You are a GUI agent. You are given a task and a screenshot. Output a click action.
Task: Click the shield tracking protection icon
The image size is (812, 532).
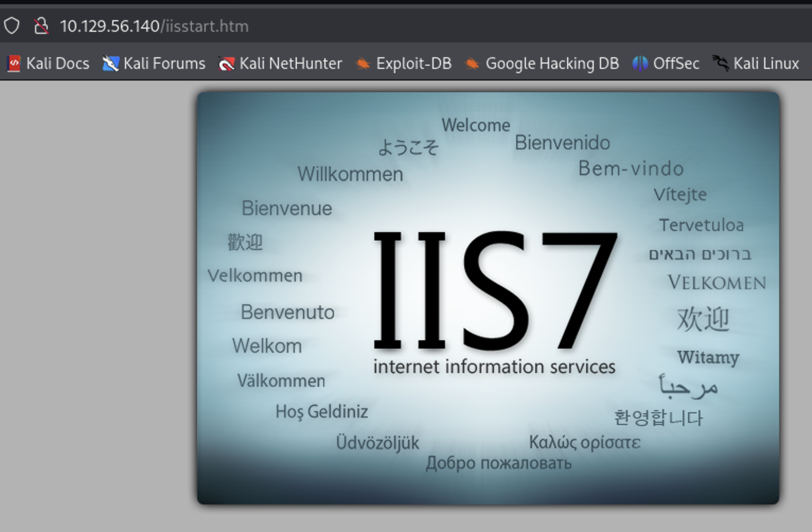click(12, 26)
